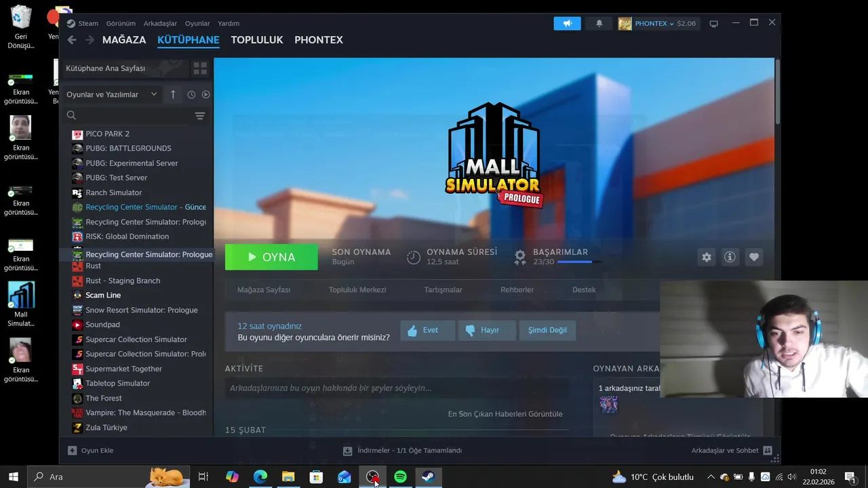Screen dimensions: 868x488
Task: Open the Görünüm menu
Action: click(x=121, y=23)
